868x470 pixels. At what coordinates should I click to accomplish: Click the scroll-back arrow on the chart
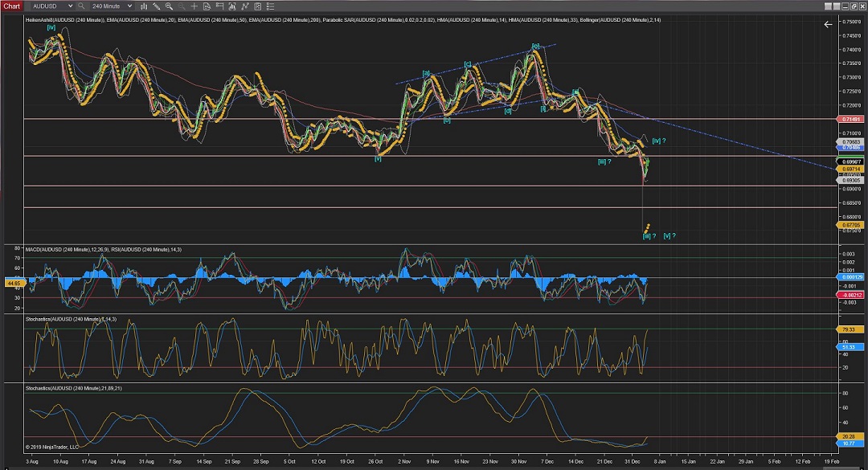(x=828, y=24)
